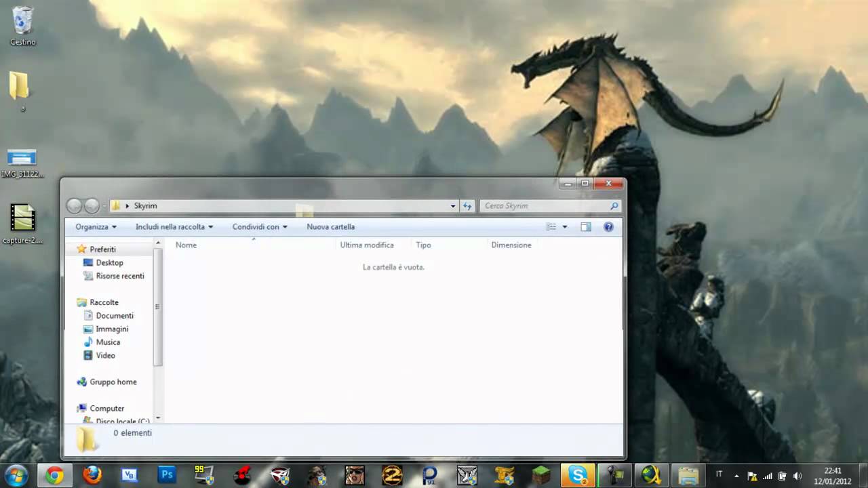The height and width of the screenshot is (488, 868).
Task: Click the network signal tray icon
Action: [768, 476]
